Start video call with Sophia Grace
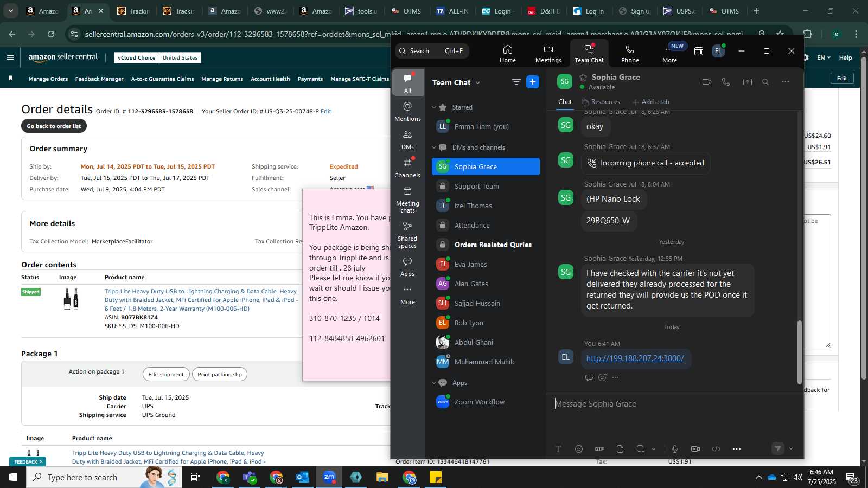Viewport: 868px width, 488px height. point(706,82)
